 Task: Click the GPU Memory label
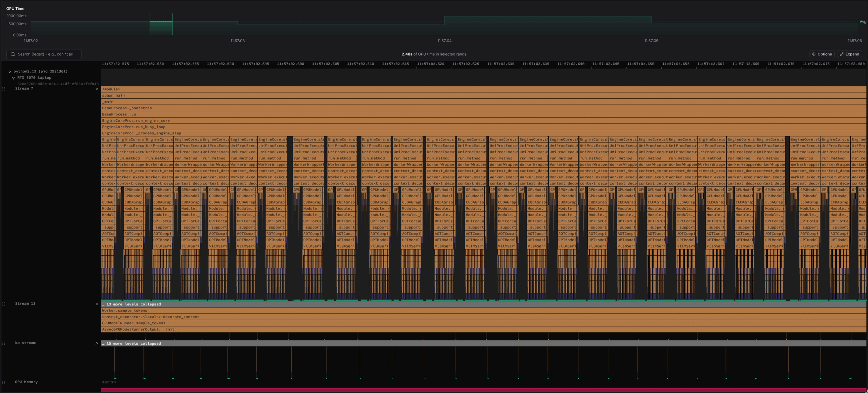(26, 382)
